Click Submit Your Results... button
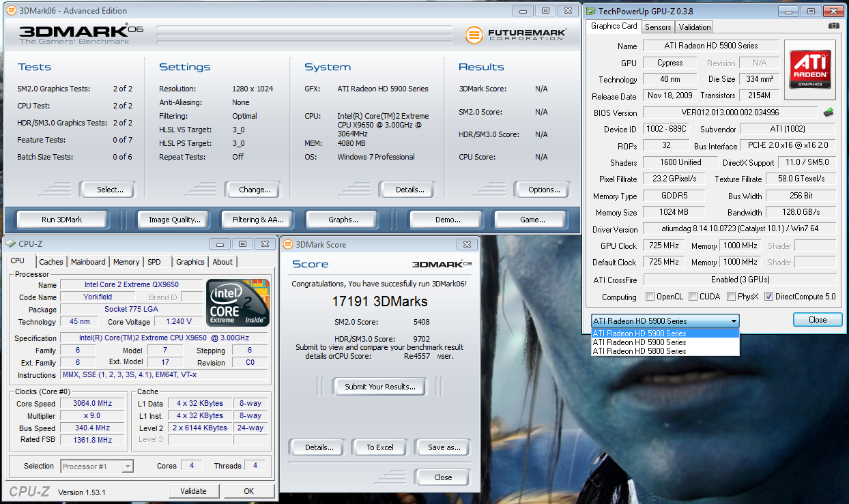Viewport: 849px width, 504px height. click(x=379, y=387)
